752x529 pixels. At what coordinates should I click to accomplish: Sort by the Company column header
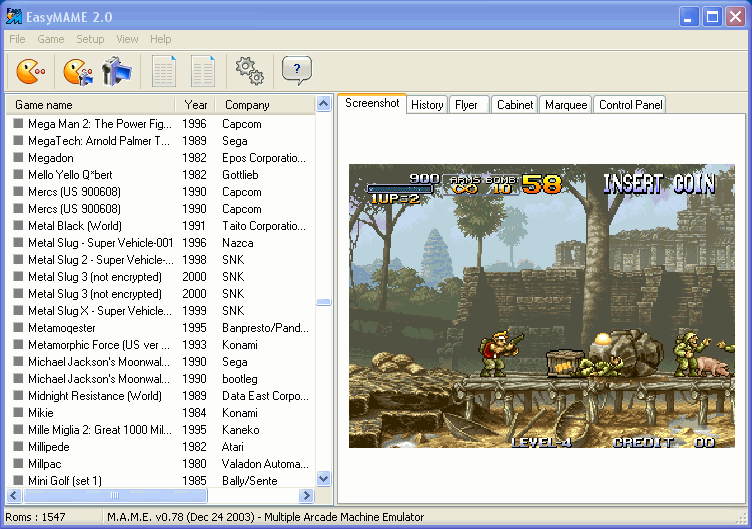(x=265, y=105)
